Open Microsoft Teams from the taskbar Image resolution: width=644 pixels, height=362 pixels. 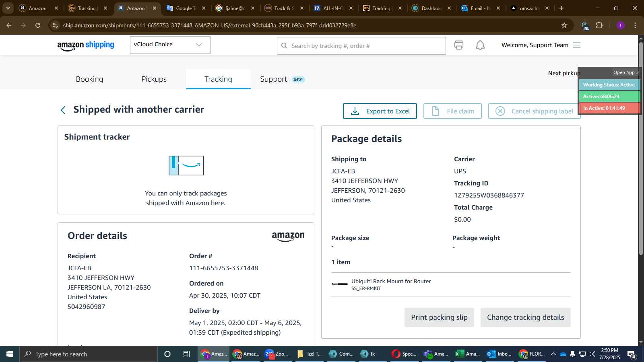(x=436, y=354)
